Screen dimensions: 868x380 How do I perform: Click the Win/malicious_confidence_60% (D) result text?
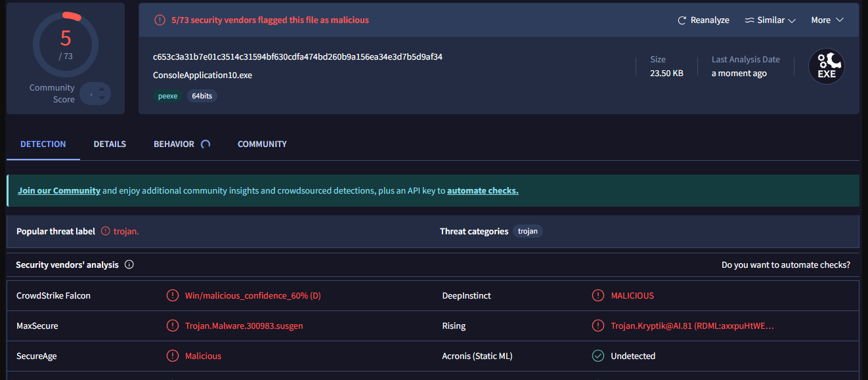(253, 296)
